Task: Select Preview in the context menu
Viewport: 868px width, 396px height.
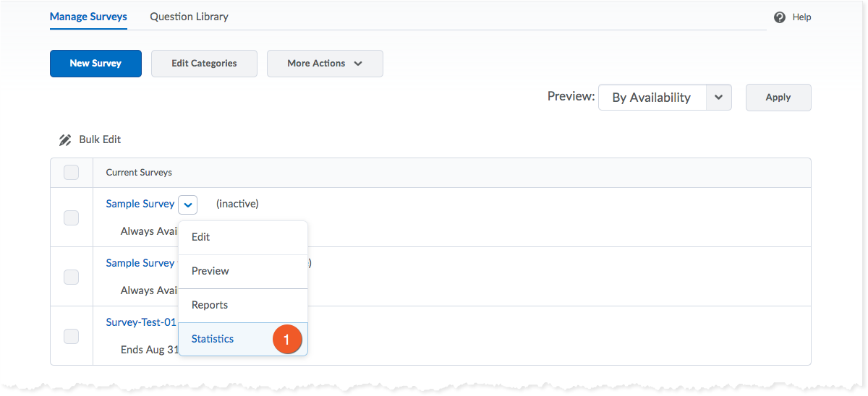Action: click(x=243, y=271)
